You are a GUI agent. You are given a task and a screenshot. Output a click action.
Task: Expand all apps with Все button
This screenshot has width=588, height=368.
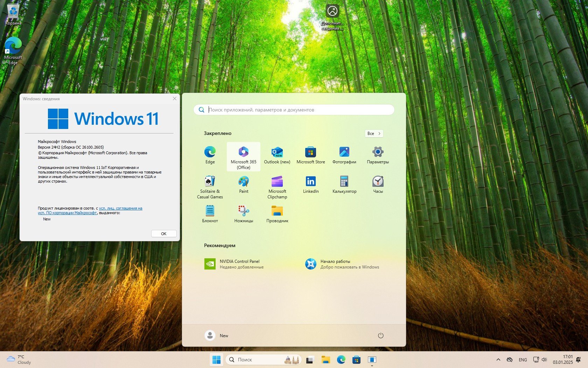374,134
